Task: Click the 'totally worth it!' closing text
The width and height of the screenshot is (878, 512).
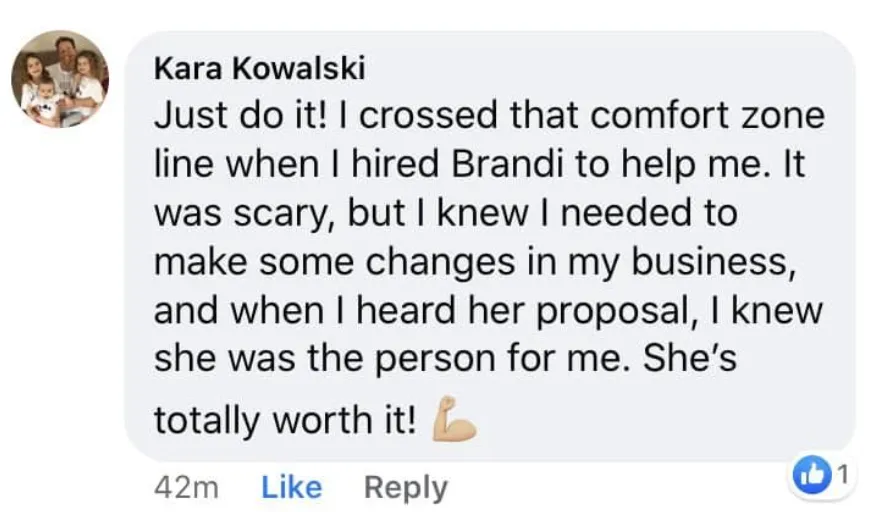Action: [x=286, y=420]
